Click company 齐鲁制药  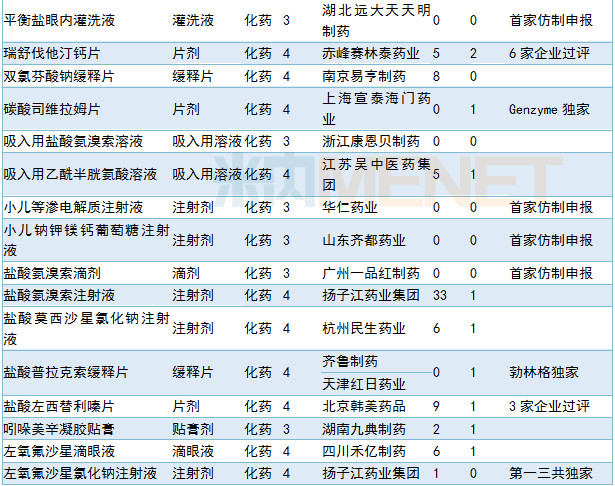pyautogui.click(x=350, y=361)
